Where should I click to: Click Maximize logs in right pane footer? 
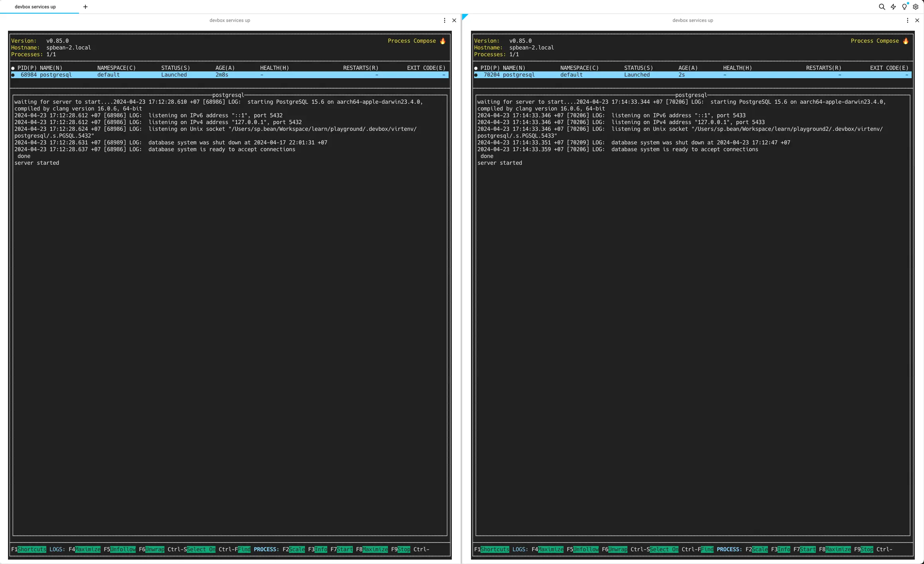pyautogui.click(x=551, y=549)
